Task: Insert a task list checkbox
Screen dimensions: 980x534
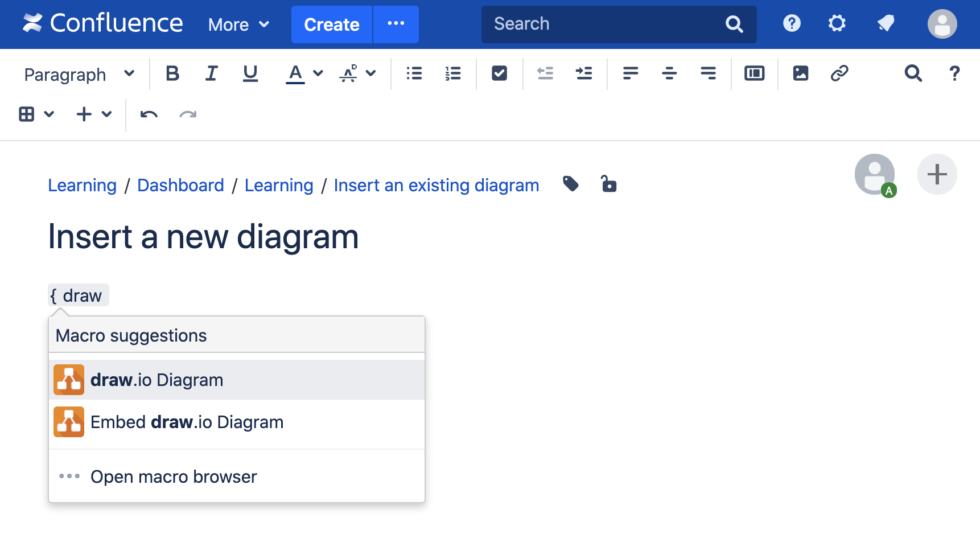Action: 499,73
